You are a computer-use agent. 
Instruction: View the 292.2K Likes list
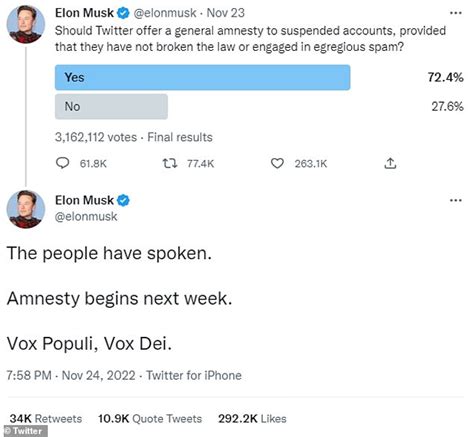252,418
